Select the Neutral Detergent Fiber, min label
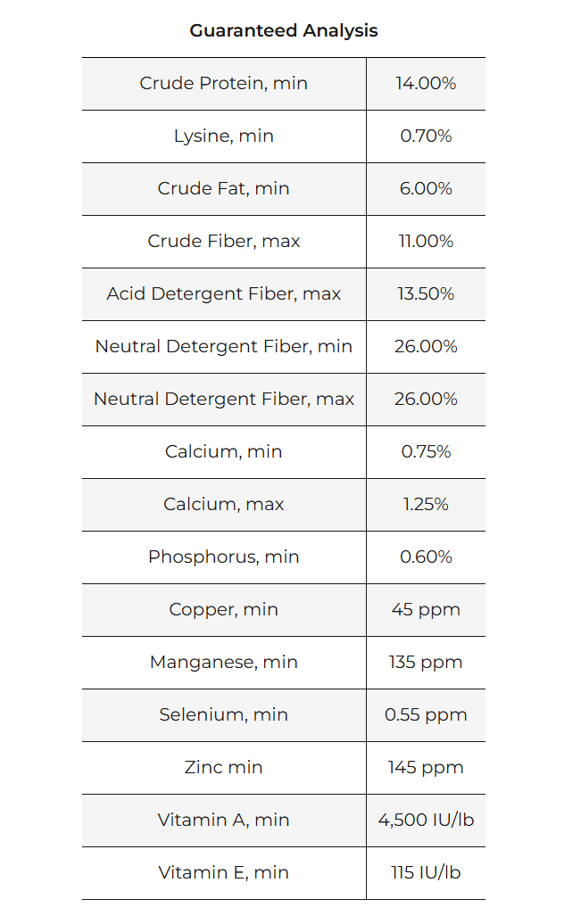Viewport: 564px width, 924px height. pos(223,346)
